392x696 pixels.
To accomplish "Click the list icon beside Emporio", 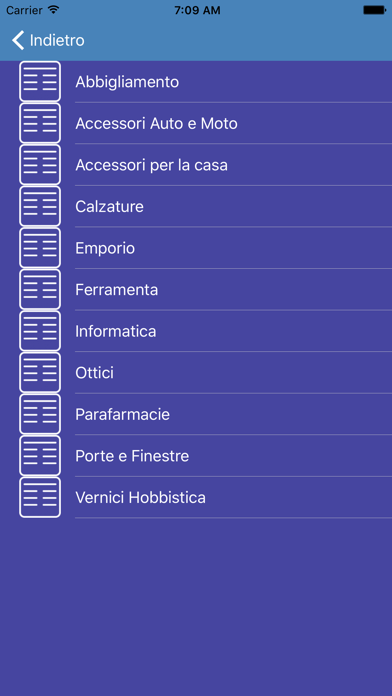I will [x=40, y=248].
